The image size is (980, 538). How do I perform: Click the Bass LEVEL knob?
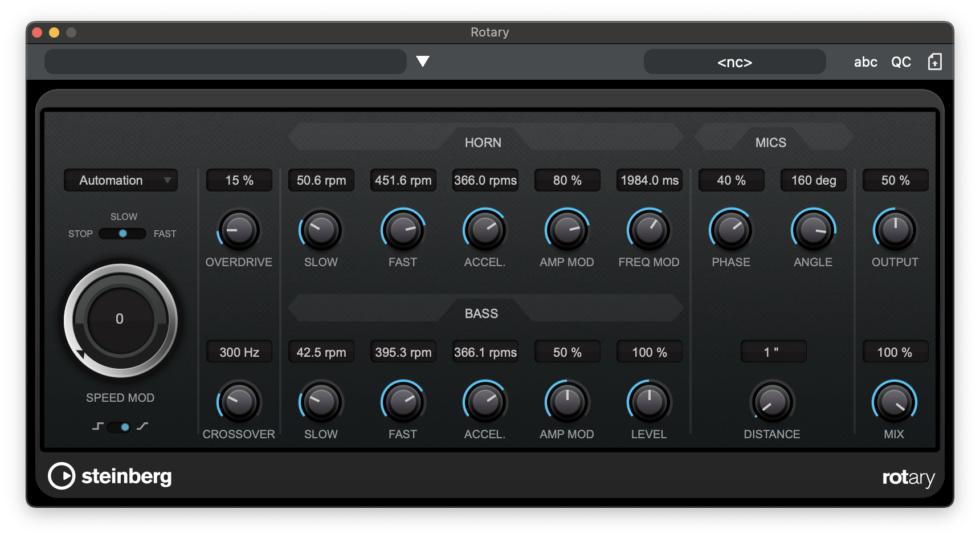coord(649,402)
